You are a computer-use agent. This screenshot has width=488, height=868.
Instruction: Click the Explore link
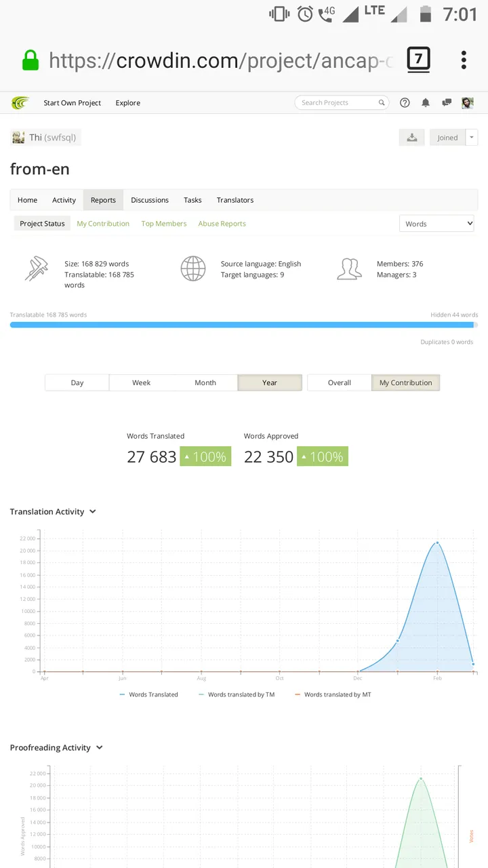128,103
